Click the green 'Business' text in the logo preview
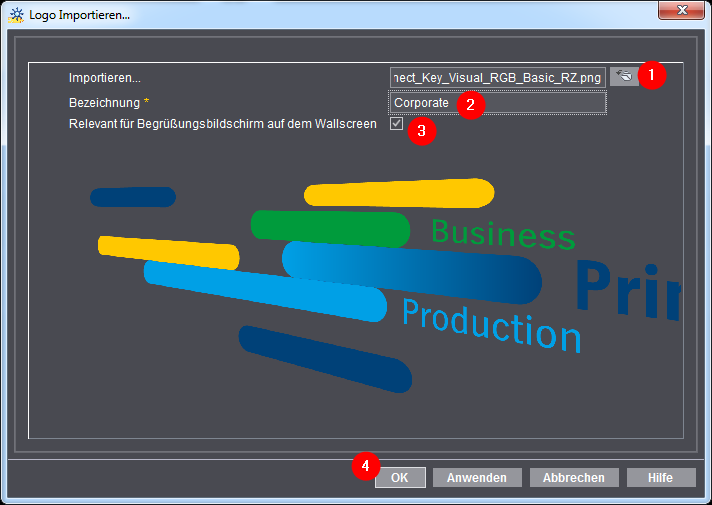 [503, 234]
